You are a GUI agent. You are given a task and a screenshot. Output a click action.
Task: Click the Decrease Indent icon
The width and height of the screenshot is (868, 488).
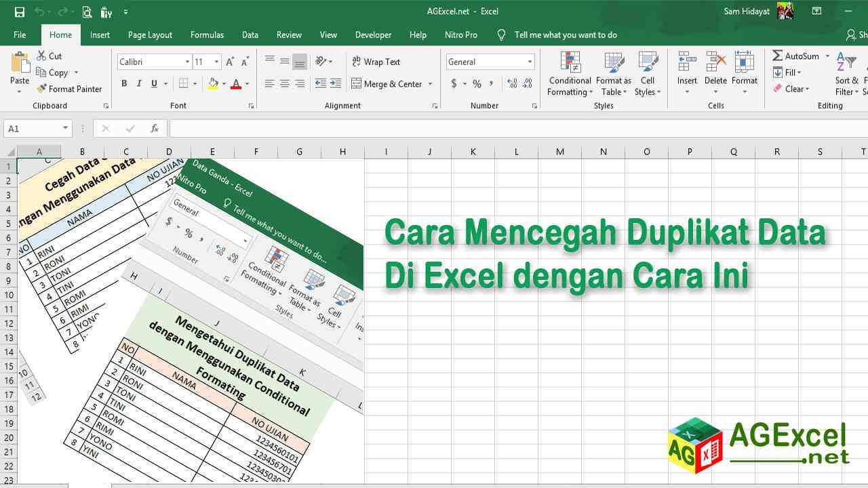[320, 83]
